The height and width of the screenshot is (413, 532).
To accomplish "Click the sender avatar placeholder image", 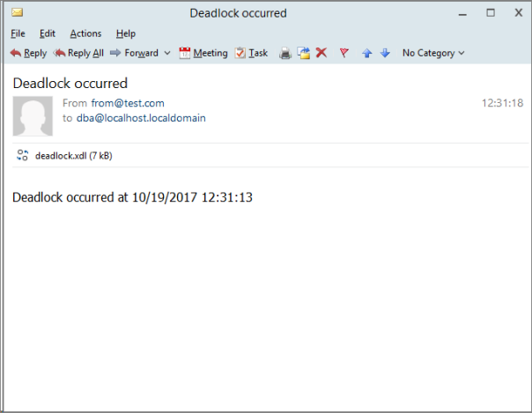I will coord(33,116).
